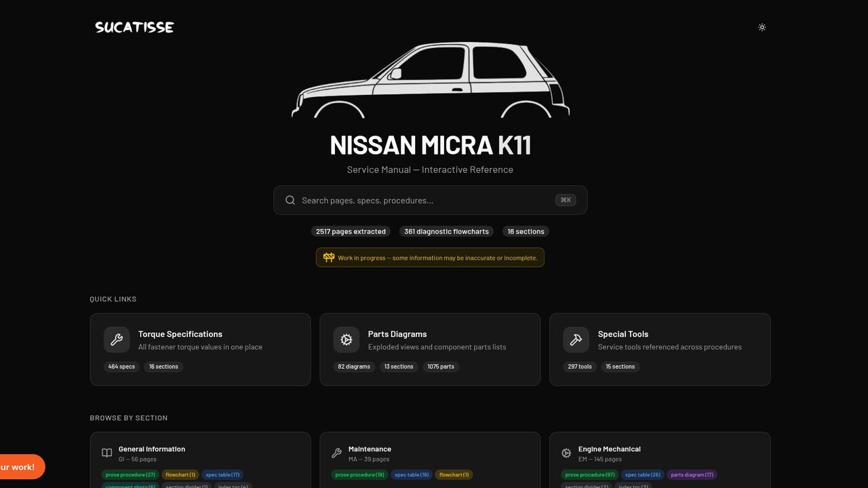Click spec table (19) tag

pos(412,474)
